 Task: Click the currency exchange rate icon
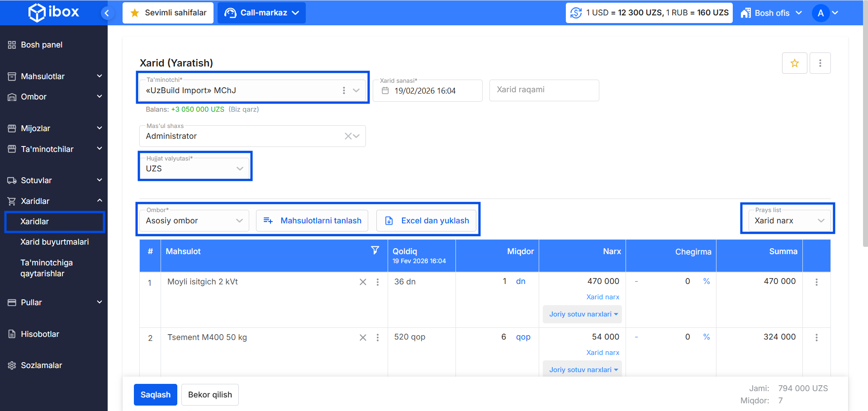pyautogui.click(x=576, y=13)
